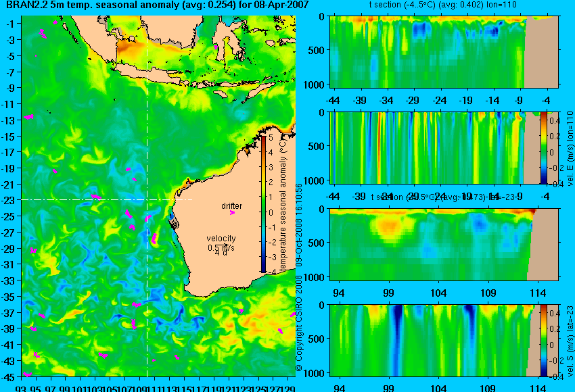Open the lat=-23 temperature section plot
This screenshot has height=392, width=575.
tap(444, 245)
